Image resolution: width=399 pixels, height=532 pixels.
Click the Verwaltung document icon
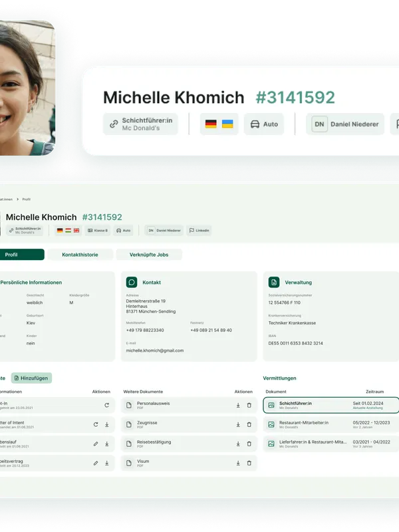click(274, 282)
